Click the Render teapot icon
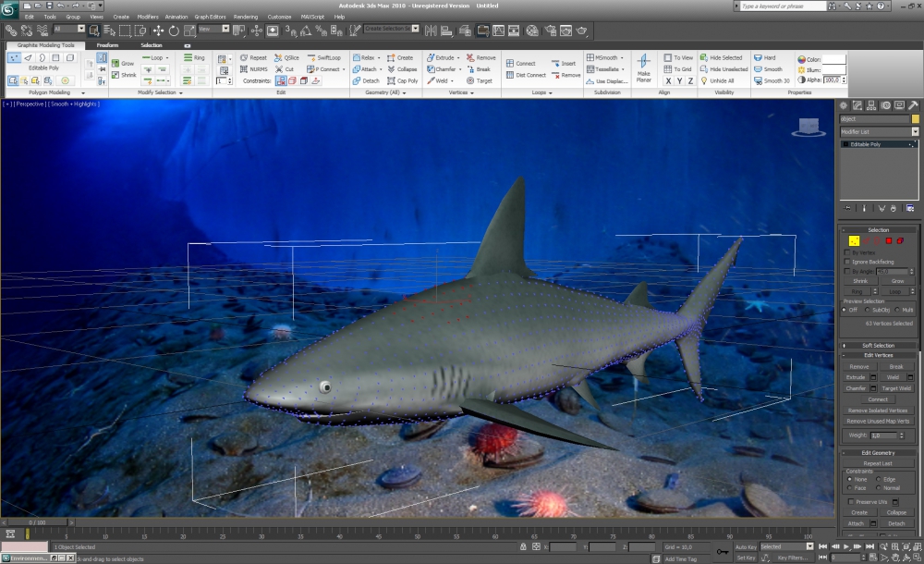 click(583, 31)
